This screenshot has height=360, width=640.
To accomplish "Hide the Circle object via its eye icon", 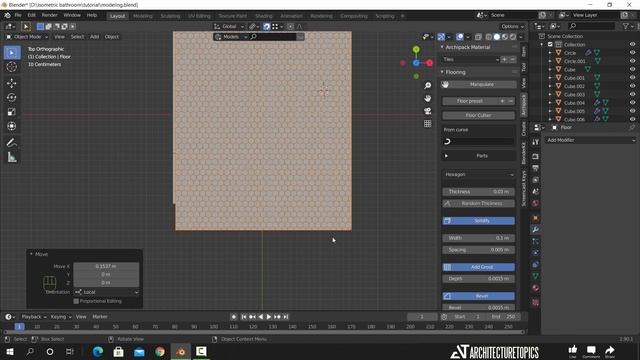I will [632, 53].
